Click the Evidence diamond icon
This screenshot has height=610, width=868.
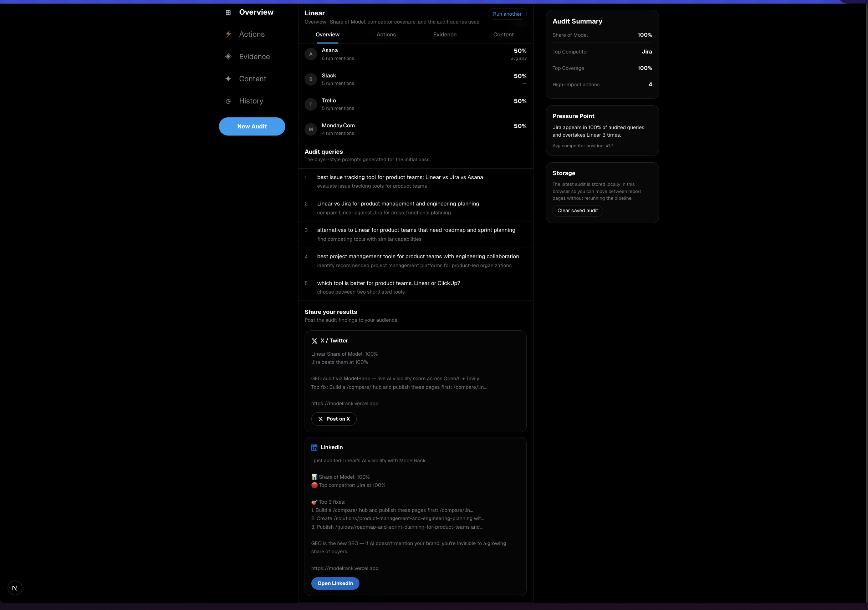point(228,57)
